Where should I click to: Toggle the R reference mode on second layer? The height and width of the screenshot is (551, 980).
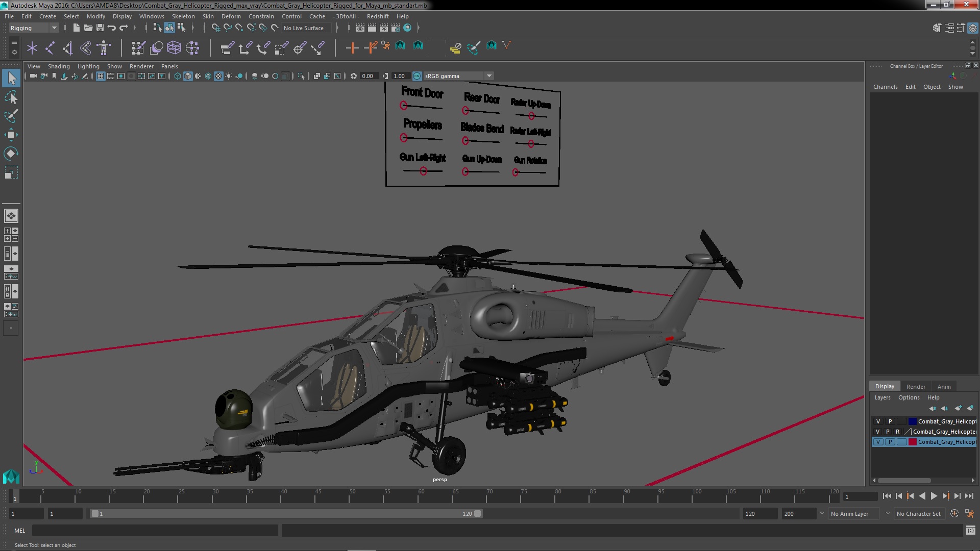pyautogui.click(x=898, y=432)
